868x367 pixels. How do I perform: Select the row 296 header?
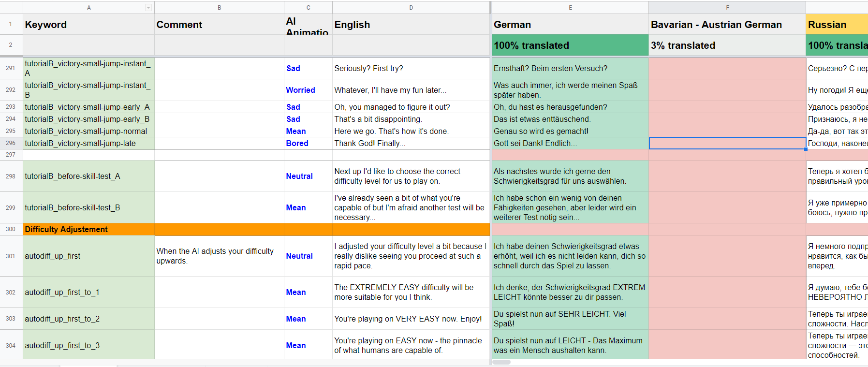coord(11,143)
